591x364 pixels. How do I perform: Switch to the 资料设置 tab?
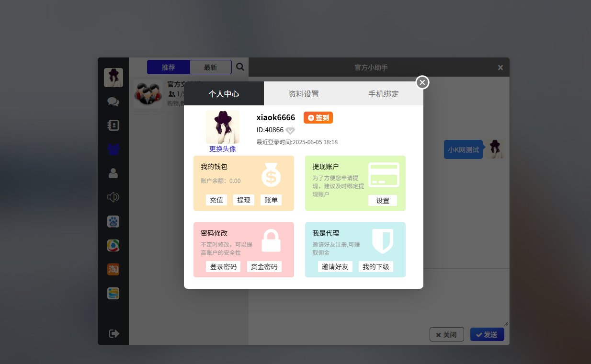(x=304, y=94)
